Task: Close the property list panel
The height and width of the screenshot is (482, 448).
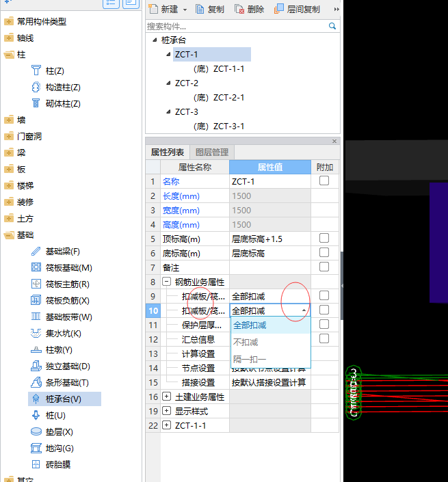Action: [x=334, y=141]
